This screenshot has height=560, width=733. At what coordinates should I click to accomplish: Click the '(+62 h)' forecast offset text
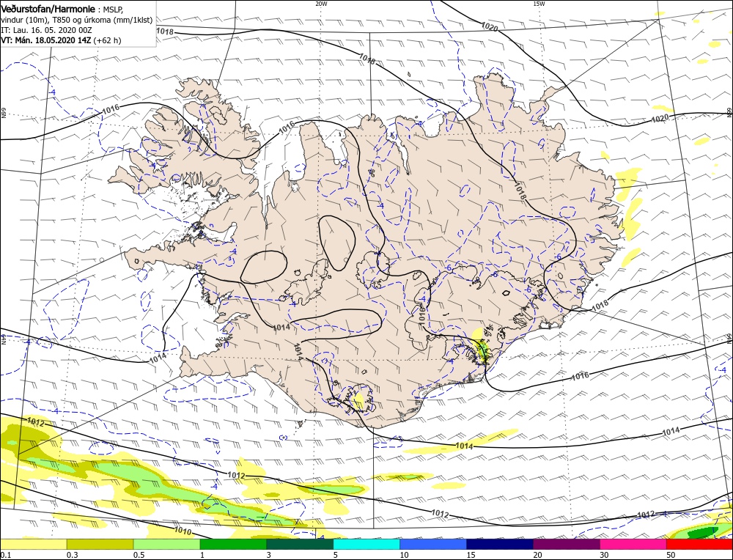point(108,40)
